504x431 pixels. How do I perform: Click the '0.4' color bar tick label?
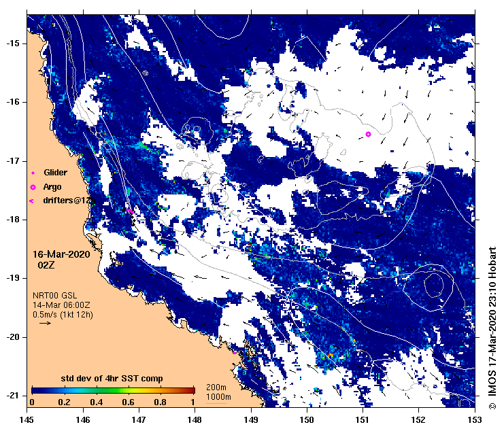(x=97, y=402)
